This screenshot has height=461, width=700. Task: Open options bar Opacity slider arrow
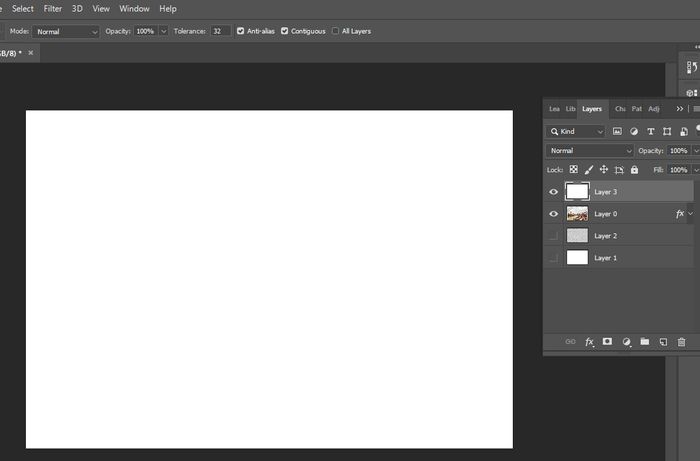[163, 31]
